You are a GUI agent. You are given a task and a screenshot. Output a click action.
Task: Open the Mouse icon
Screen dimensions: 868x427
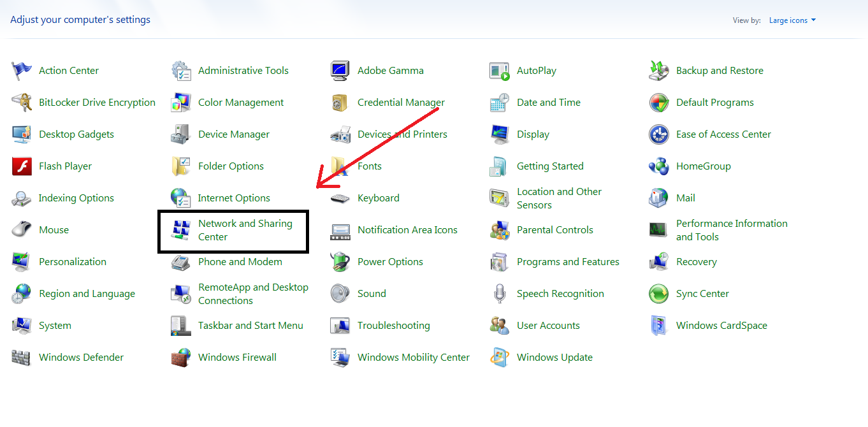(22, 230)
